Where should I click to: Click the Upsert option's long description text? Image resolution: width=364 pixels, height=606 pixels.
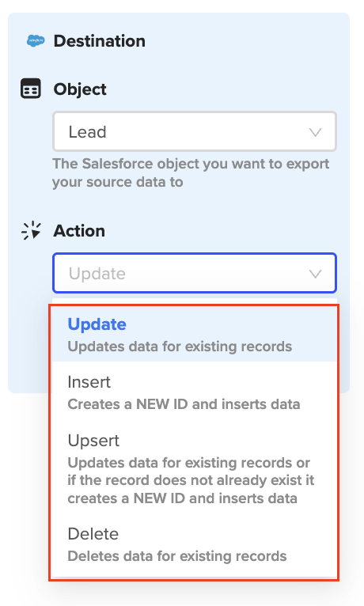click(191, 480)
